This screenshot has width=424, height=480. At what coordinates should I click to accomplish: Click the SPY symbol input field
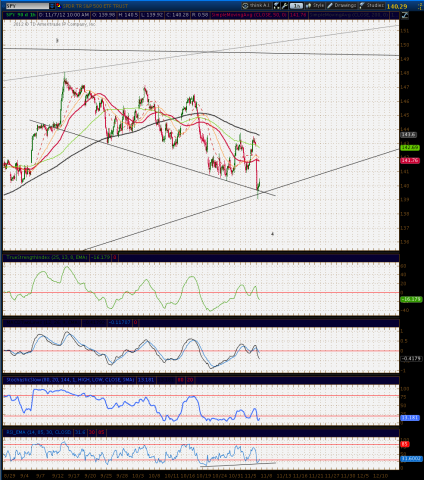(27, 6)
